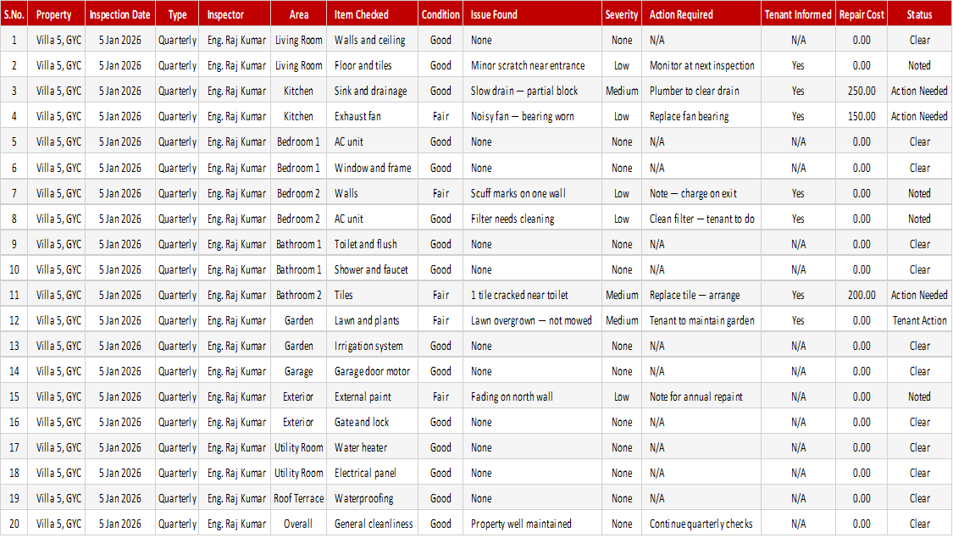Select 'Gate and lock' item cell
Image resolution: width=953 pixels, height=560 pixels.
tap(372, 422)
